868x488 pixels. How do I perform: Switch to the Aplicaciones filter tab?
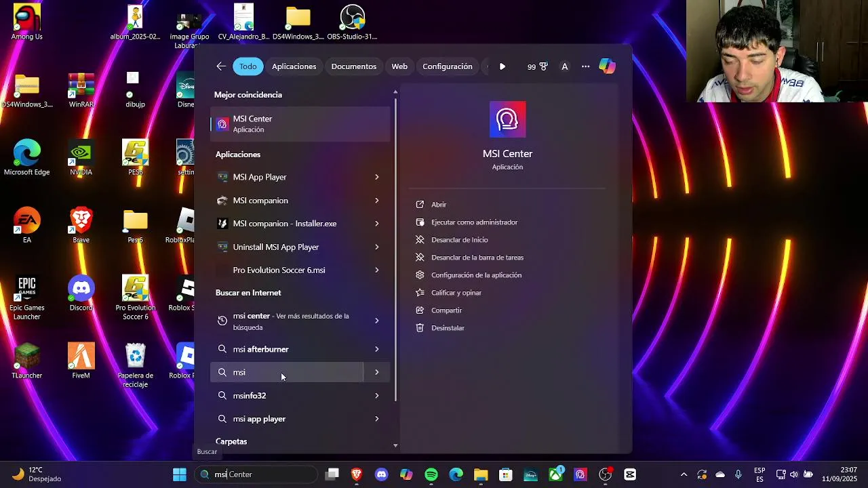294,66
